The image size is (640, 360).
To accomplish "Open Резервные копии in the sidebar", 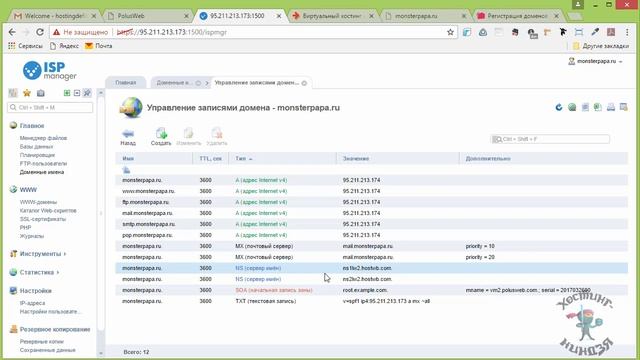I will point(42,341).
